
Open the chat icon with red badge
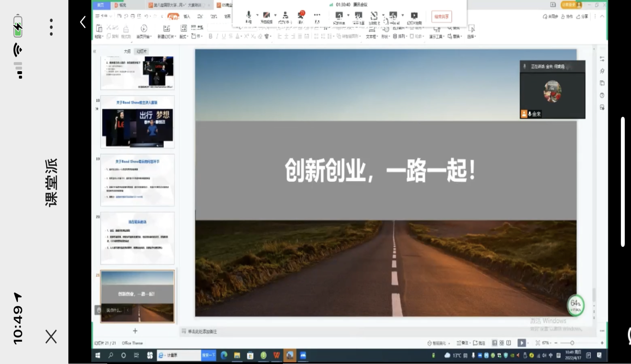[x=301, y=16]
